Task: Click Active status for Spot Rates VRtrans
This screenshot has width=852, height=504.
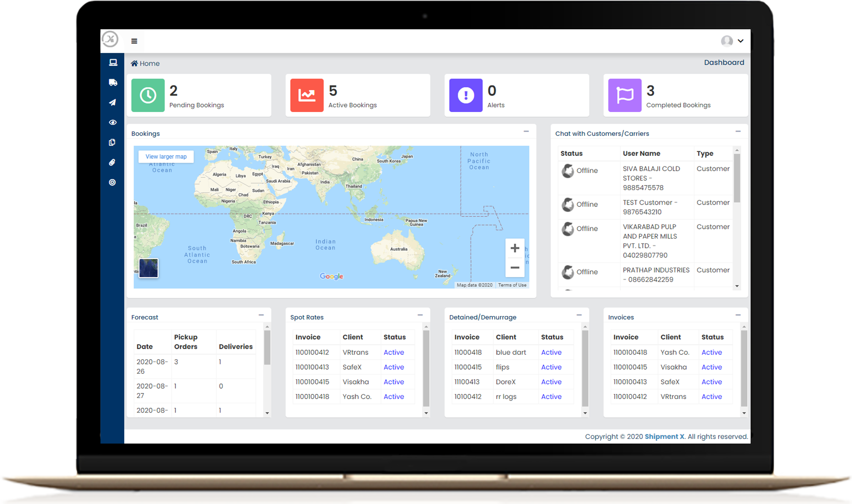Action: (x=394, y=352)
